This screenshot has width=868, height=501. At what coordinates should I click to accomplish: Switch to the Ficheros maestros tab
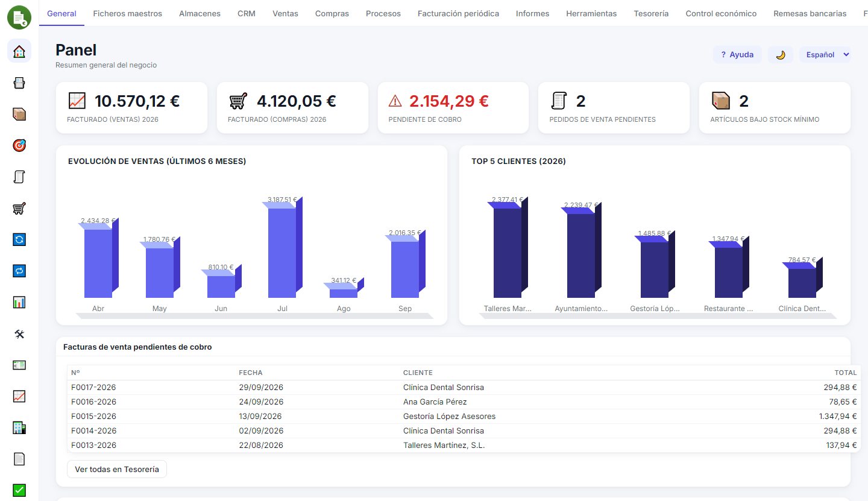[127, 13]
